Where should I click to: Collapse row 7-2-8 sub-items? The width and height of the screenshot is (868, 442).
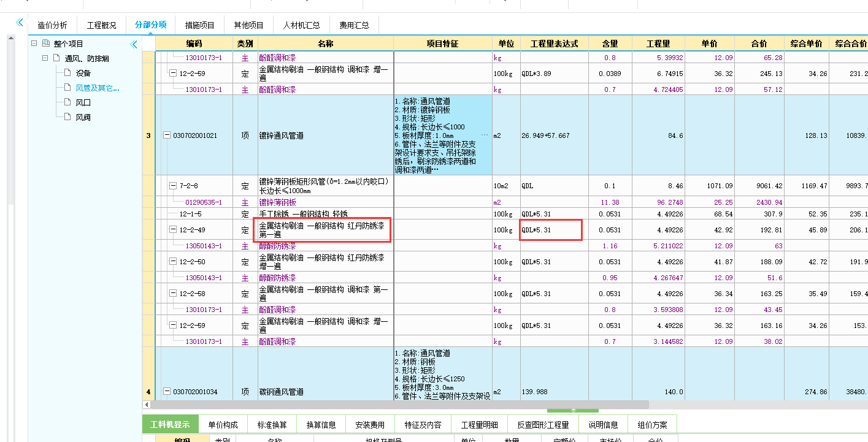173,186
